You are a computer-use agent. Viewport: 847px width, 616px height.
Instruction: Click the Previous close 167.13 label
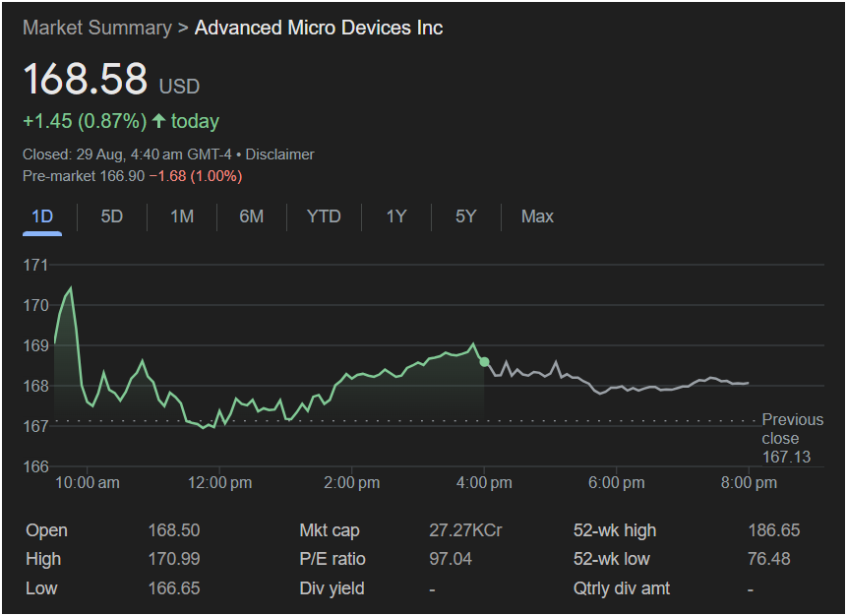[x=792, y=439]
